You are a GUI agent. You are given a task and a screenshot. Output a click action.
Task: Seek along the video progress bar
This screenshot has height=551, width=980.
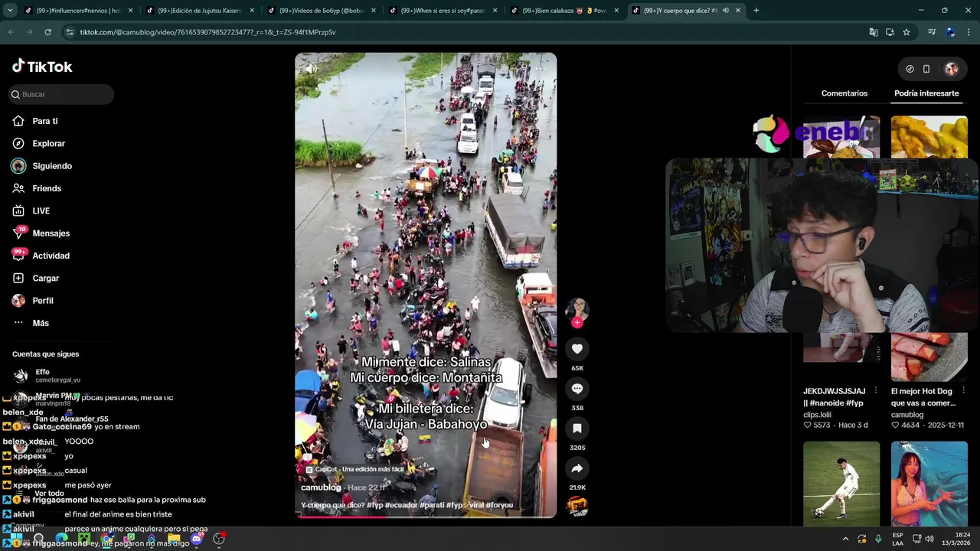click(x=426, y=516)
